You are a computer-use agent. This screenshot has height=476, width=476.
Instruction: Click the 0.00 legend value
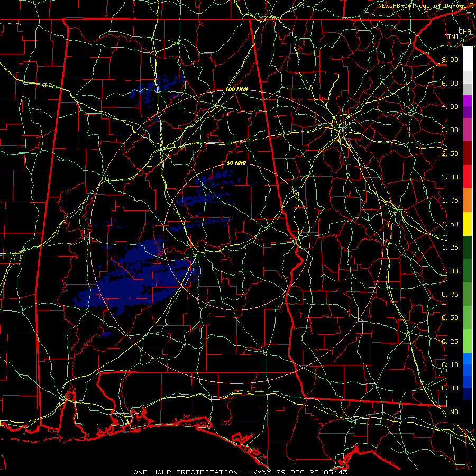tap(450, 388)
